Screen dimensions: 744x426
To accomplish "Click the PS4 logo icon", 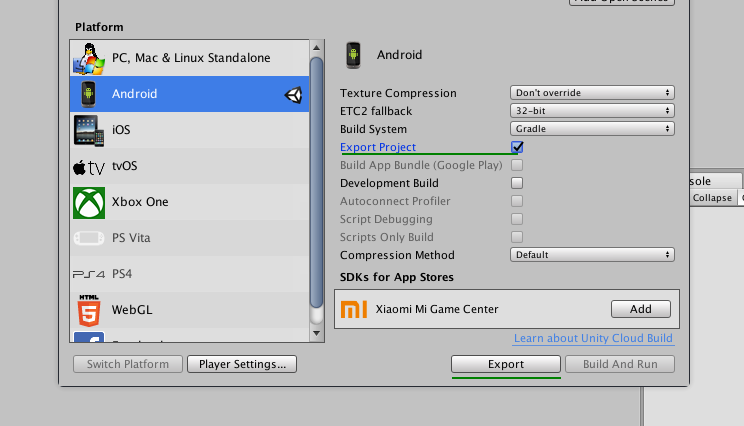I will (89, 274).
